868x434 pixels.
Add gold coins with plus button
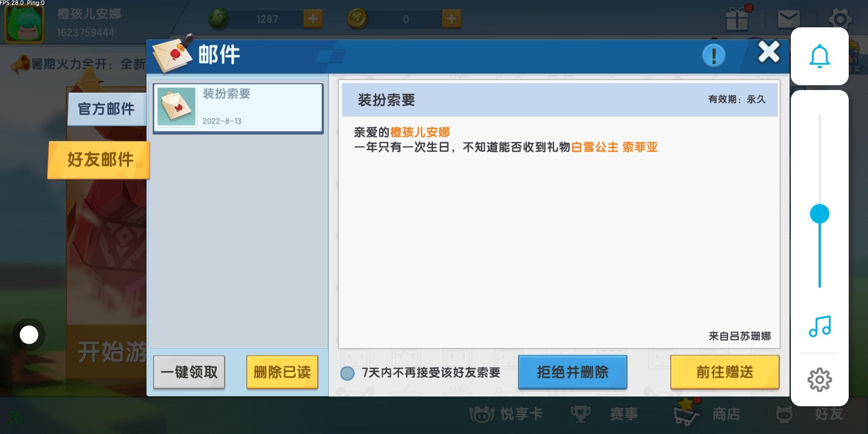pyautogui.click(x=451, y=18)
